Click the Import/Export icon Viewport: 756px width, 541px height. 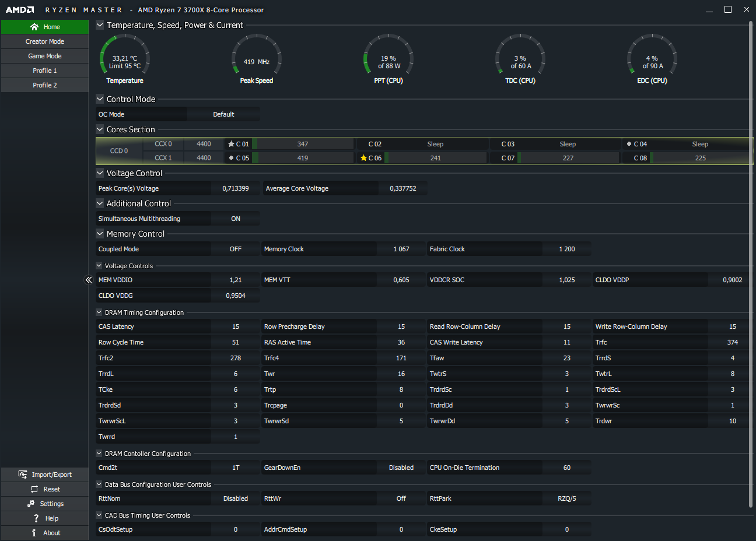click(23, 475)
